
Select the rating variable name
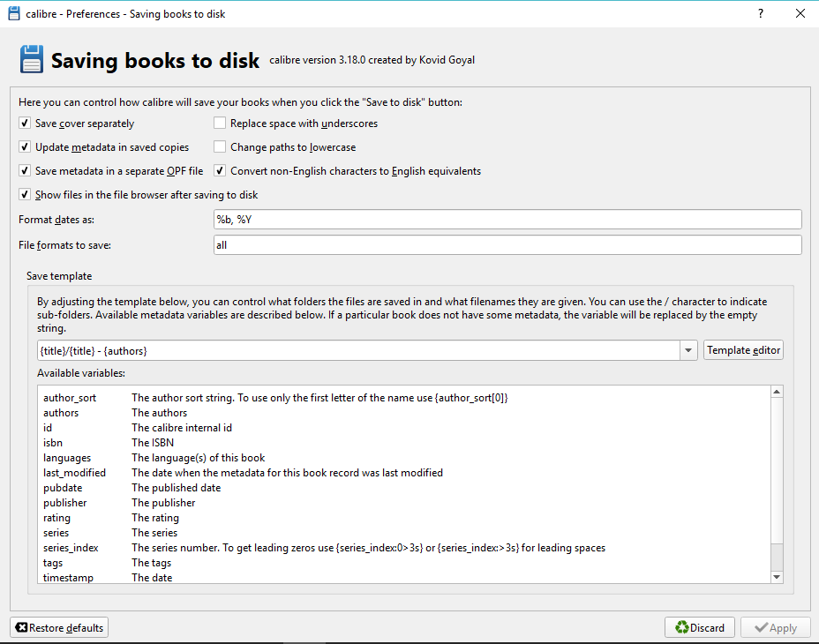point(56,518)
